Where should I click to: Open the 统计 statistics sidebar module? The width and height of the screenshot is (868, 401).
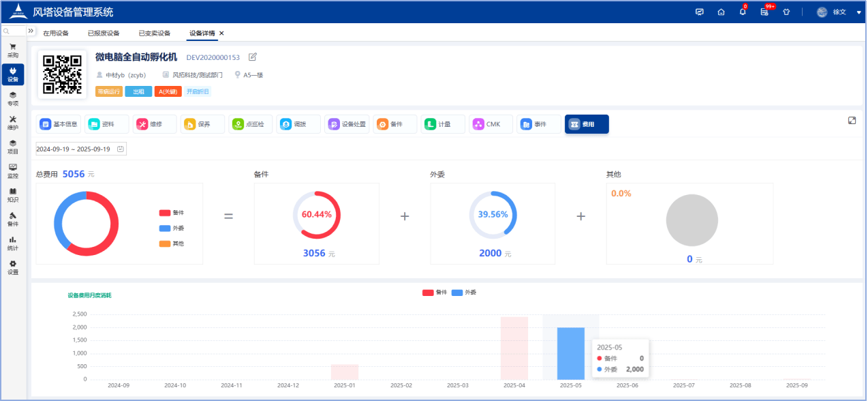13,243
